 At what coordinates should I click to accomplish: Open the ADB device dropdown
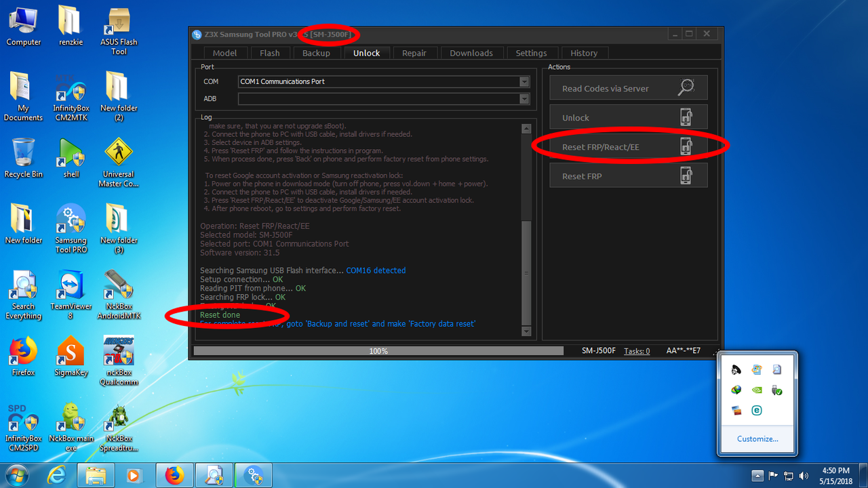524,99
